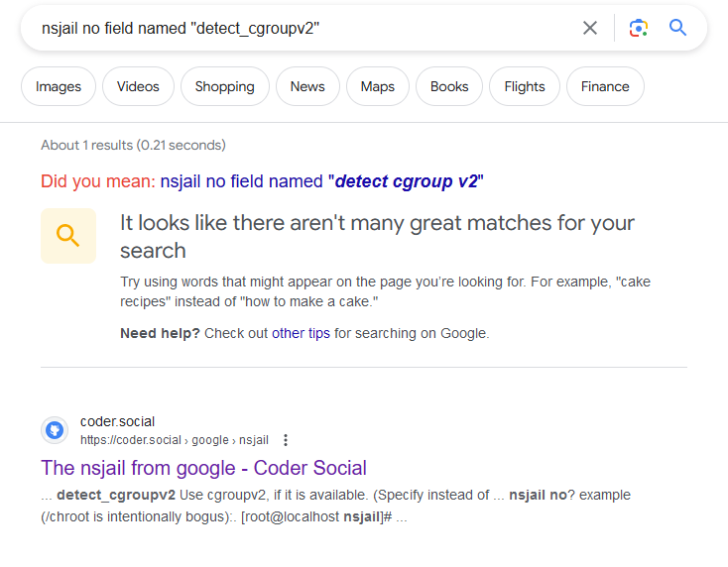Click in the search query input field
The image size is (728, 567).
[302, 29]
